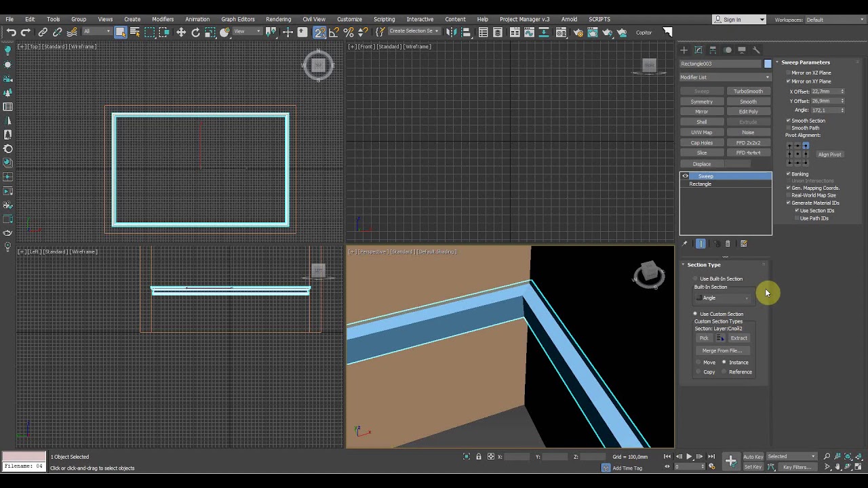
Task: Toggle the Smooth Section checkbox
Action: pyautogui.click(x=789, y=121)
